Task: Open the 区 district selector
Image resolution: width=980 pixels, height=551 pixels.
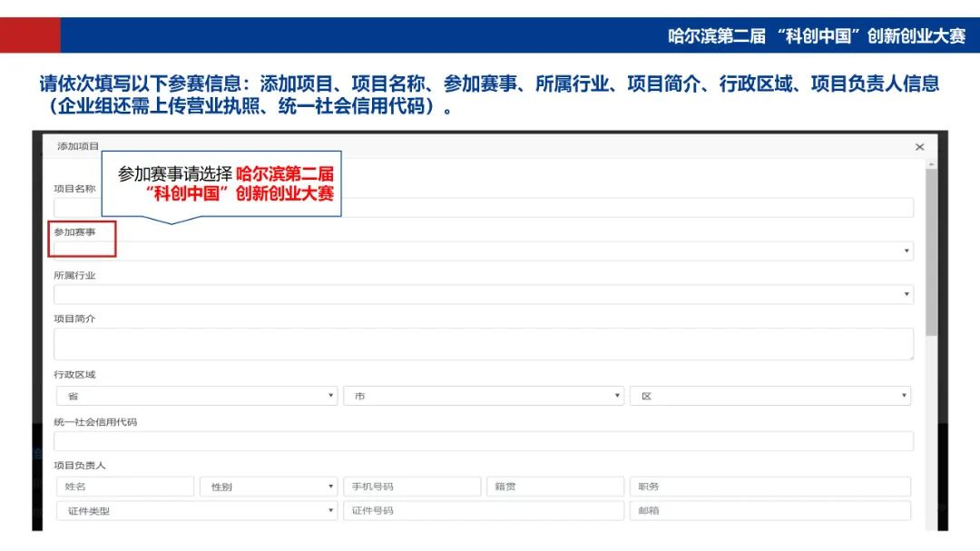Action: tap(773, 395)
